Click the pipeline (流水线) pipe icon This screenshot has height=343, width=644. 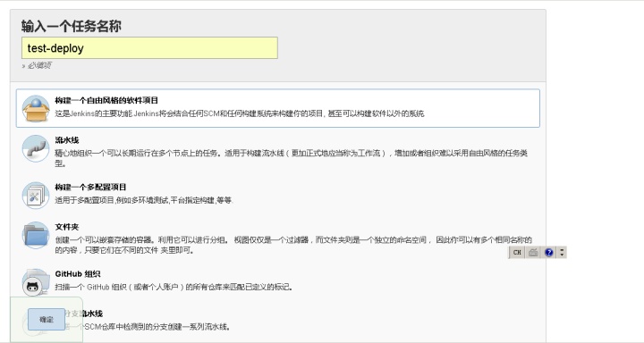36,148
